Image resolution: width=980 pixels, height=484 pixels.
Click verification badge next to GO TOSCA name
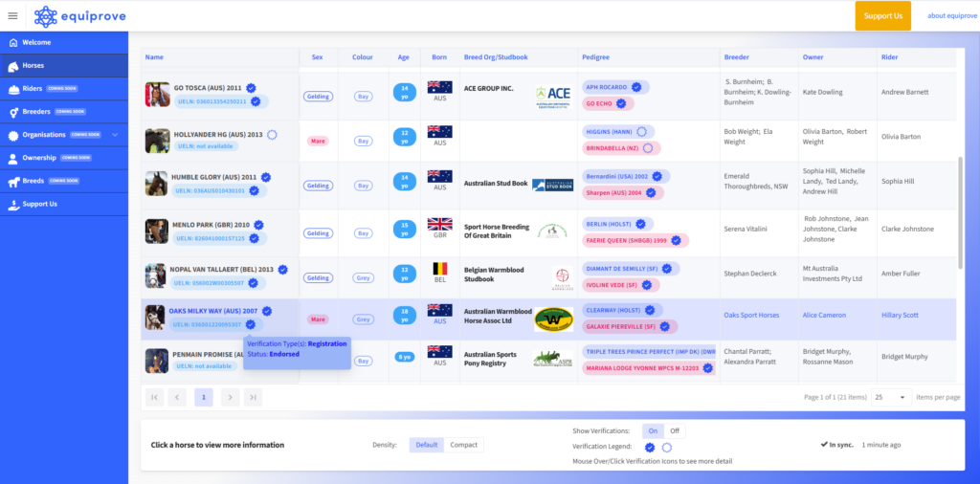coord(251,88)
